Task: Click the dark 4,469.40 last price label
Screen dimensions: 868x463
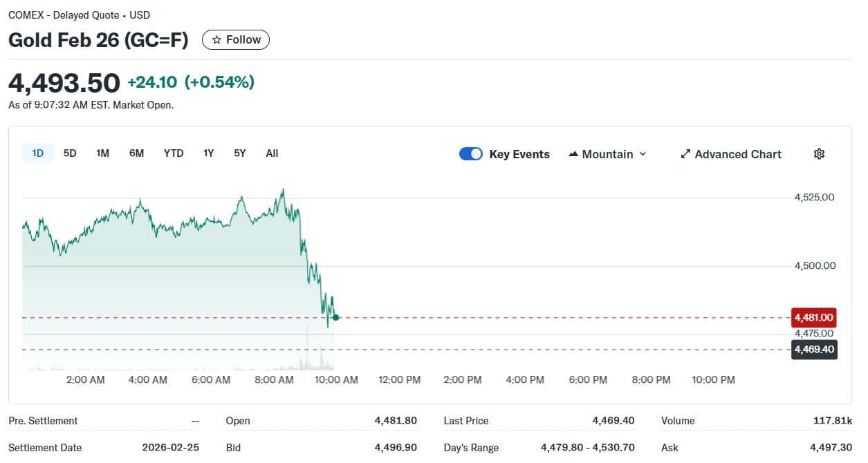Action: (813, 350)
